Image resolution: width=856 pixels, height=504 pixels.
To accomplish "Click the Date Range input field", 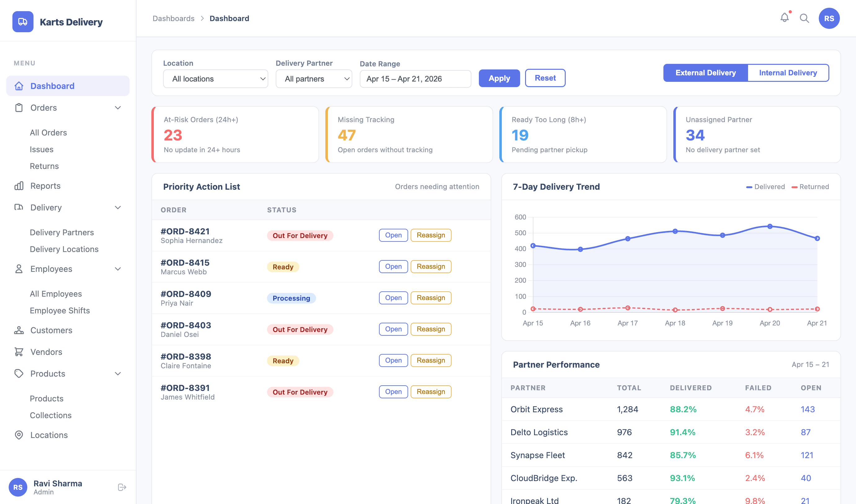I will point(415,79).
